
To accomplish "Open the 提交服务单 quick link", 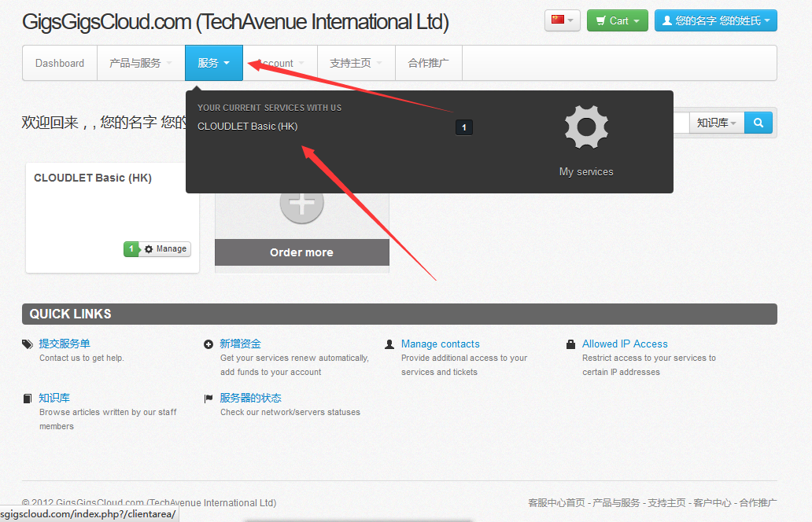I will 65,344.
